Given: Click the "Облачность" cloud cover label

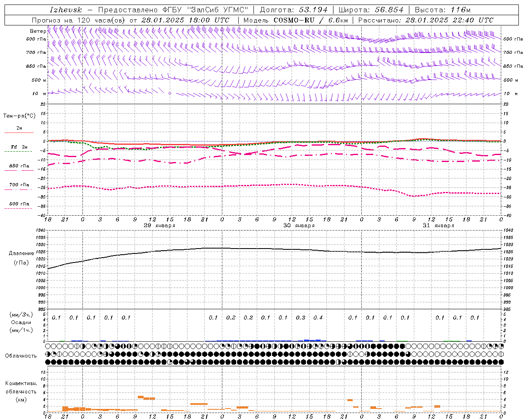Looking at the screenshot, I should 21,356.
